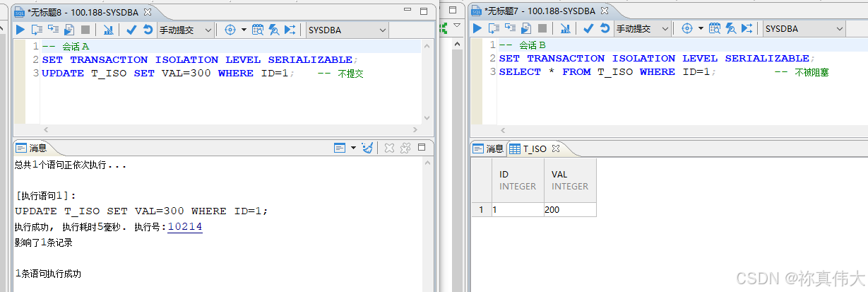Roll back the transaction in 无标题7

click(x=605, y=28)
